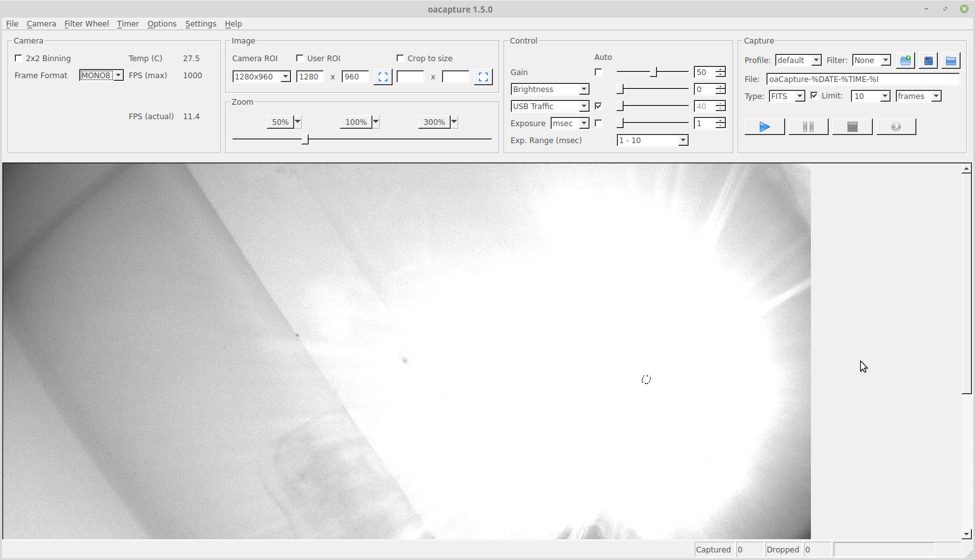Open the File menu

(12, 23)
